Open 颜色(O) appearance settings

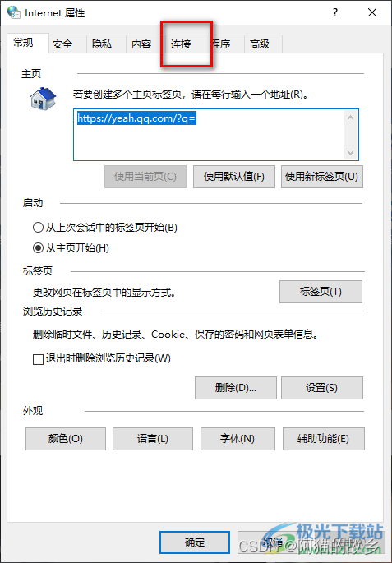pyautogui.click(x=66, y=439)
